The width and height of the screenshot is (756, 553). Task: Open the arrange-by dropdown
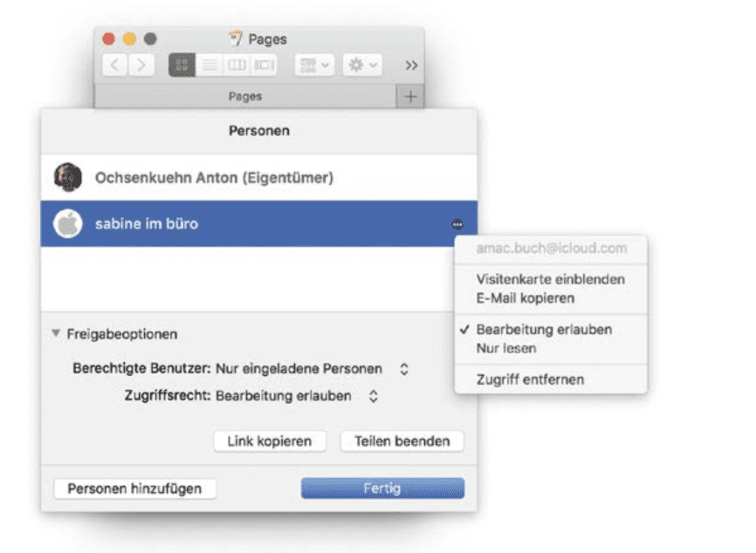pyautogui.click(x=314, y=65)
